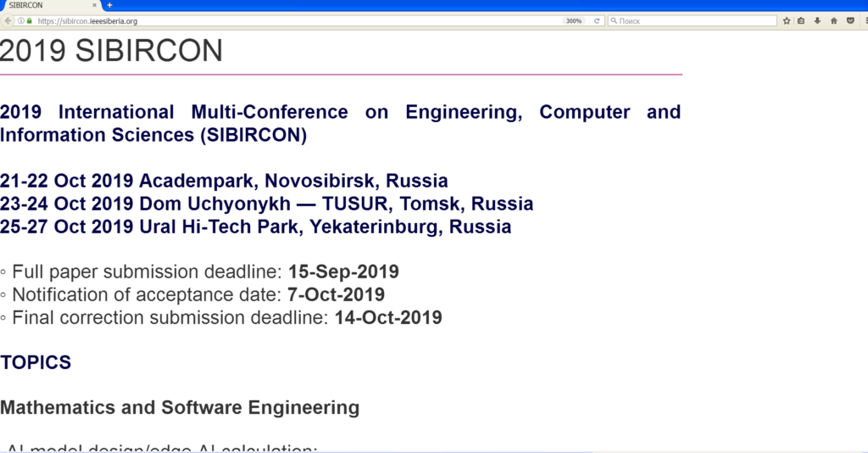The image size is (868, 453).
Task: Click the green padlock security icon
Action: [x=30, y=21]
